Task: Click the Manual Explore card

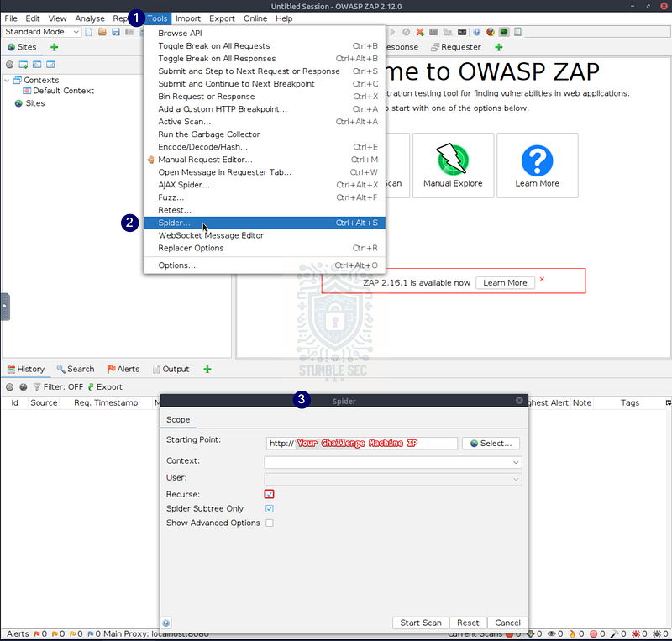Action: [x=453, y=166]
